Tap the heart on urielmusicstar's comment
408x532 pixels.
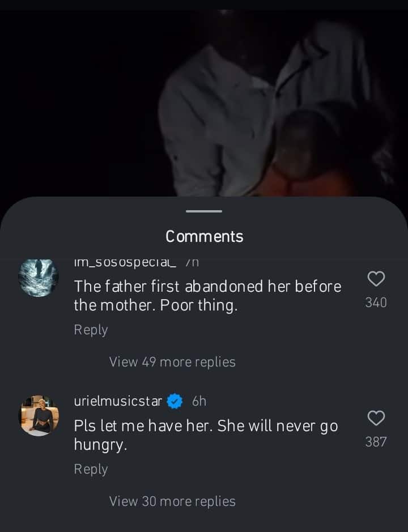(x=376, y=418)
